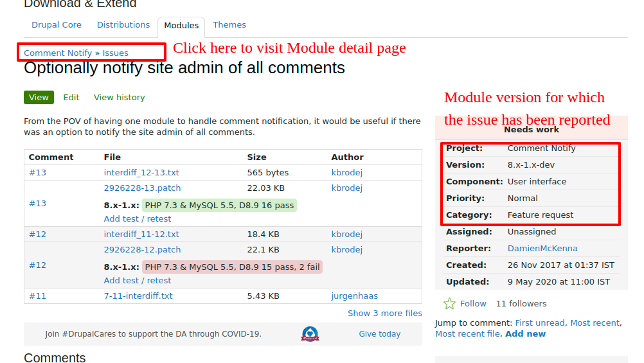
Task: Jump to Most recent file
Action: pyautogui.click(x=467, y=334)
